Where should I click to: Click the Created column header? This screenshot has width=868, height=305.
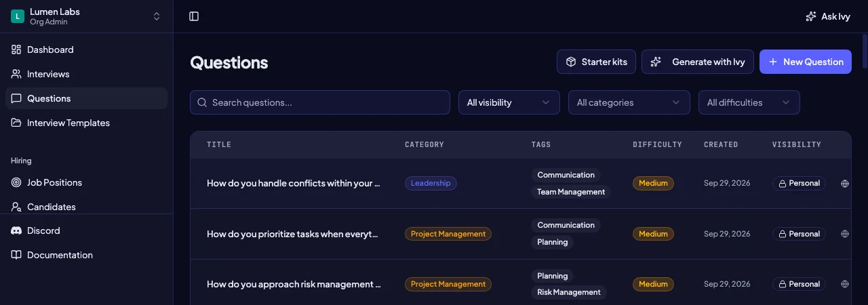pos(721,144)
